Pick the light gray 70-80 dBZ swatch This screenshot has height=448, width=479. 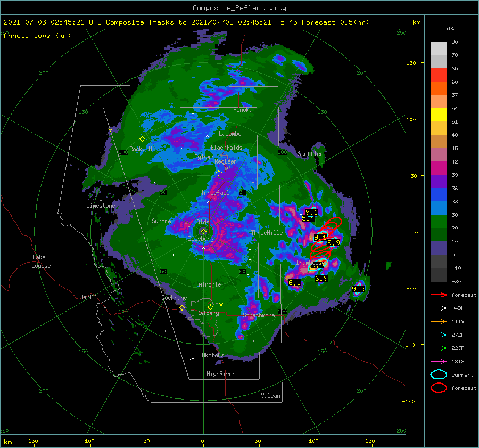click(439, 48)
